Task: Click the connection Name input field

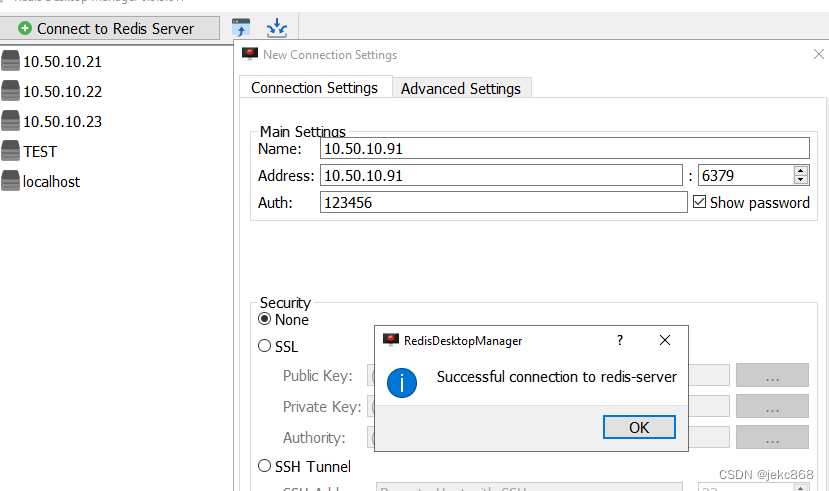Action: click(x=565, y=149)
